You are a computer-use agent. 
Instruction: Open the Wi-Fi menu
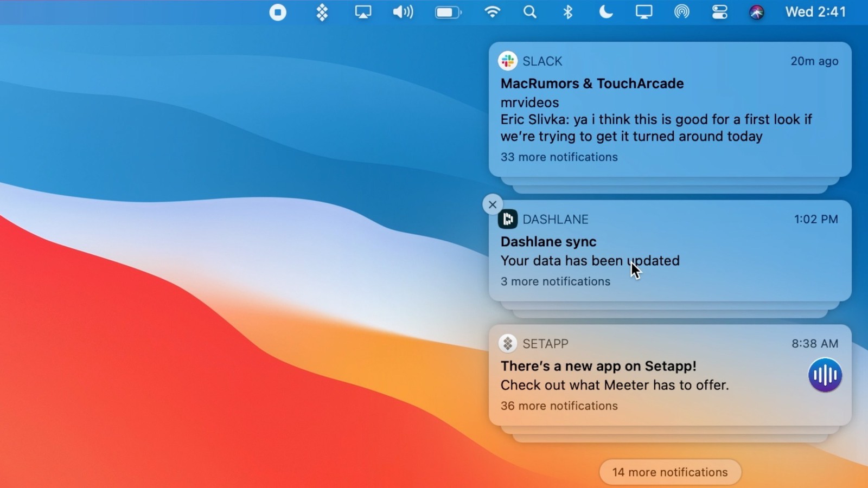(x=493, y=12)
